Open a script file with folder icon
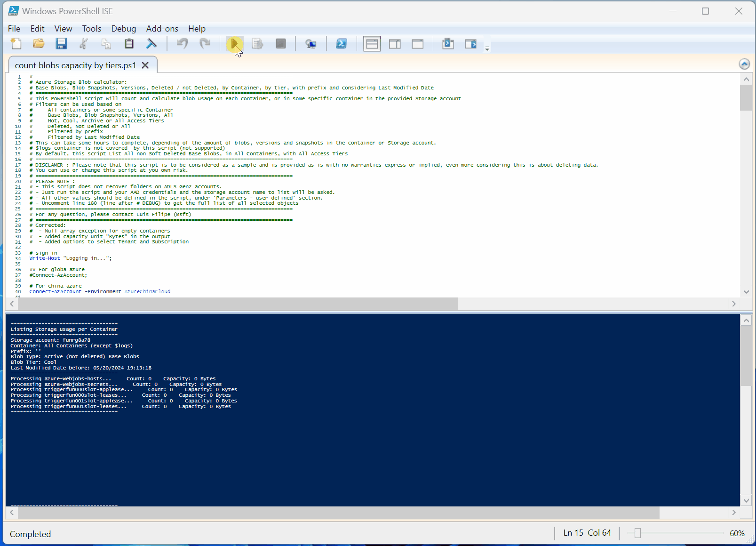Viewport: 756px width, 546px height. [x=39, y=44]
